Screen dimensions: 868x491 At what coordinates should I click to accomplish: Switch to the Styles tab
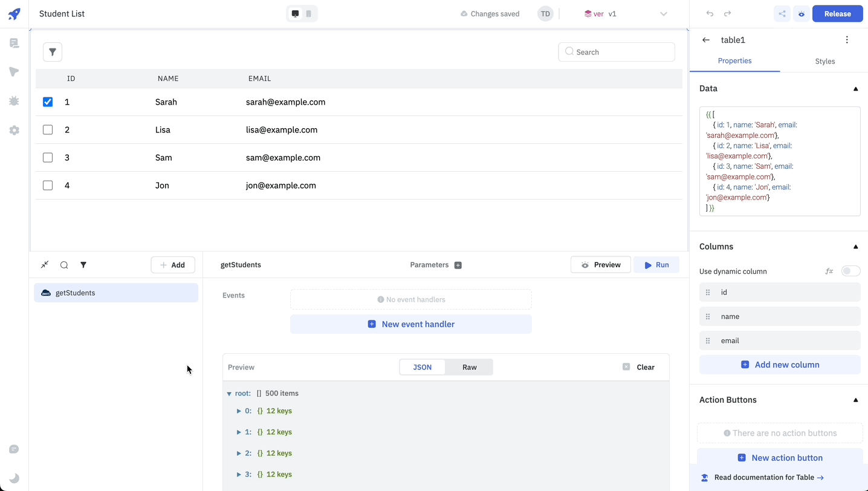[x=824, y=61]
